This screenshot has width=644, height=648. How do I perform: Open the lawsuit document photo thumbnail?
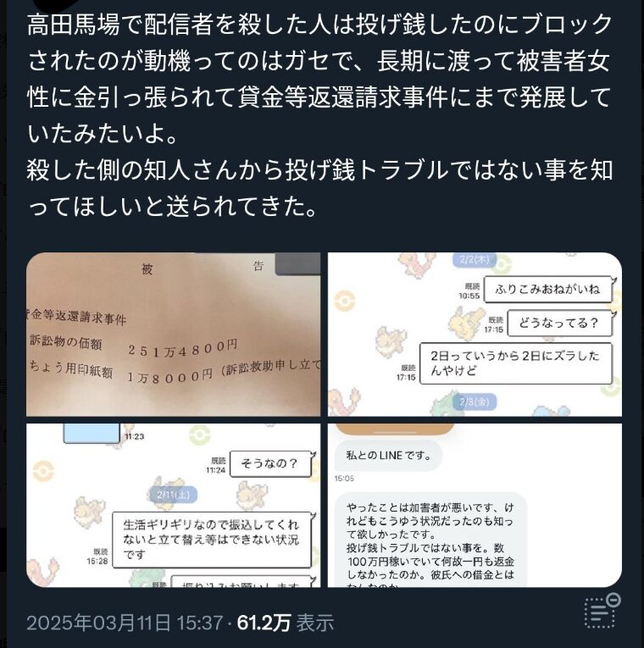click(x=173, y=334)
